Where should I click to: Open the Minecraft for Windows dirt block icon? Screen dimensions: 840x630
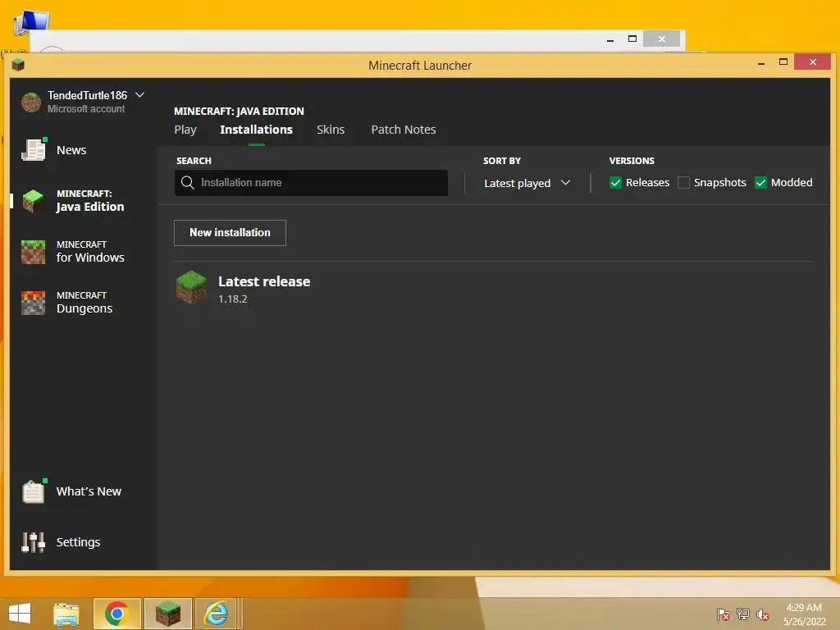[33, 252]
